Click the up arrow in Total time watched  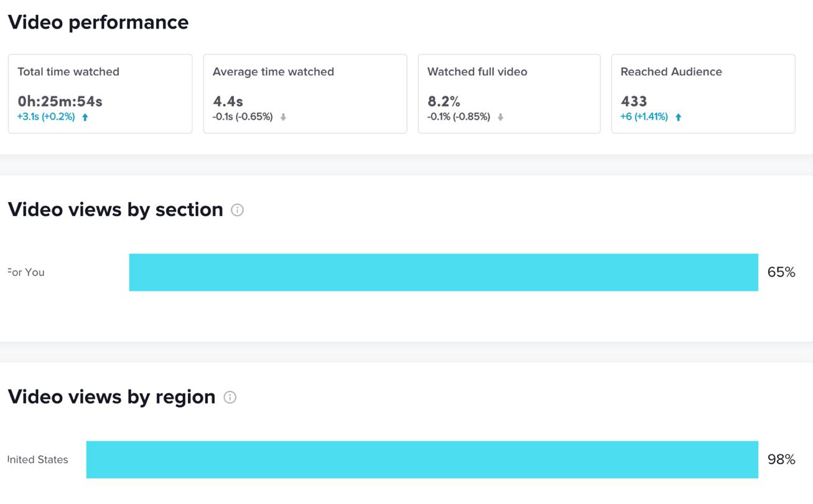(85, 117)
